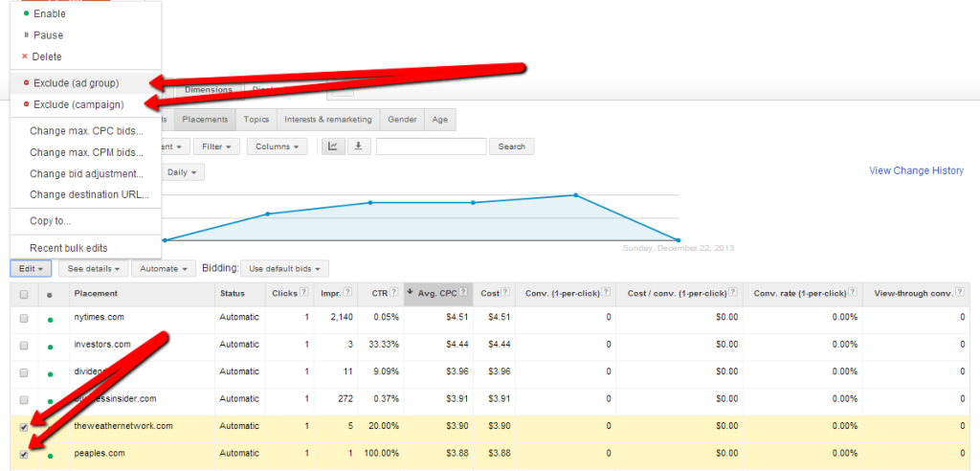The width and height of the screenshot is (980, 471).
Task: Switch to the Age tab
Action: pyautogui.click(x=440, y=120)
